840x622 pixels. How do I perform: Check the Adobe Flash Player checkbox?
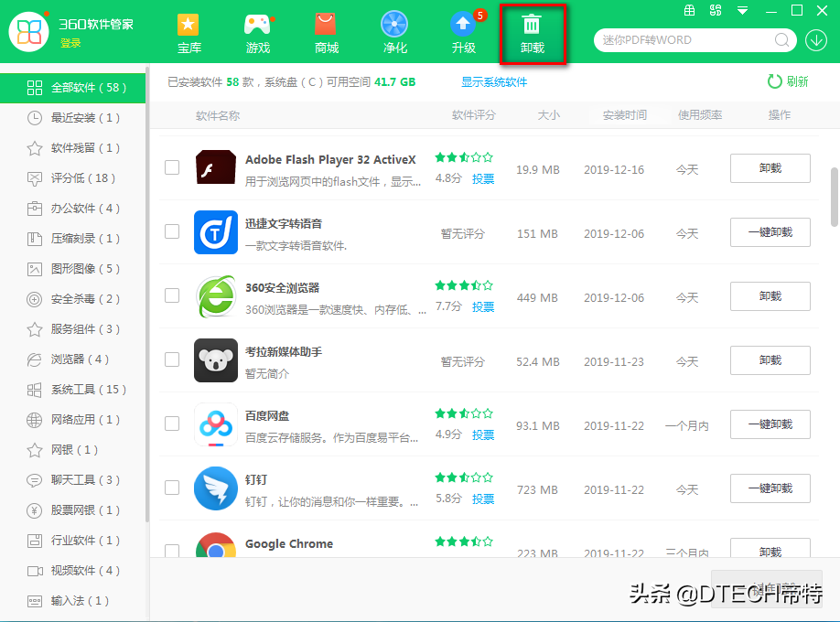point(172,167)
